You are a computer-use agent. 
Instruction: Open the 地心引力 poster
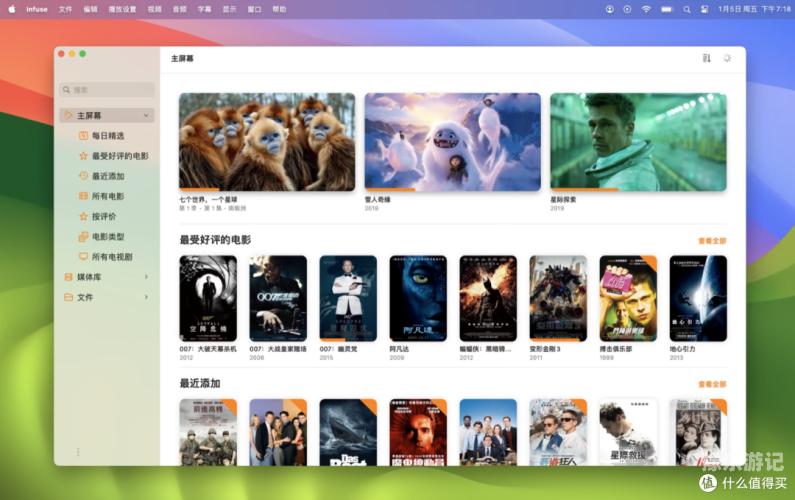tap(698, 298)
